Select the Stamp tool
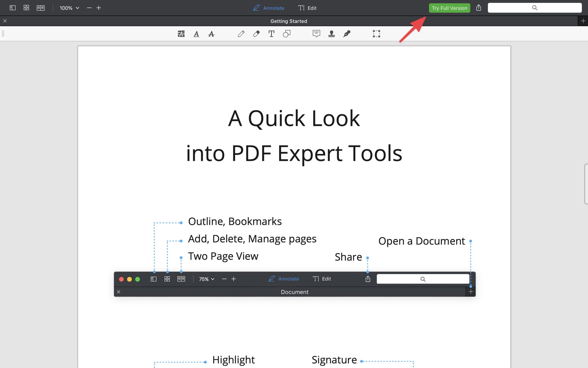This screenshot has height=368, width=588. [331, 34]
